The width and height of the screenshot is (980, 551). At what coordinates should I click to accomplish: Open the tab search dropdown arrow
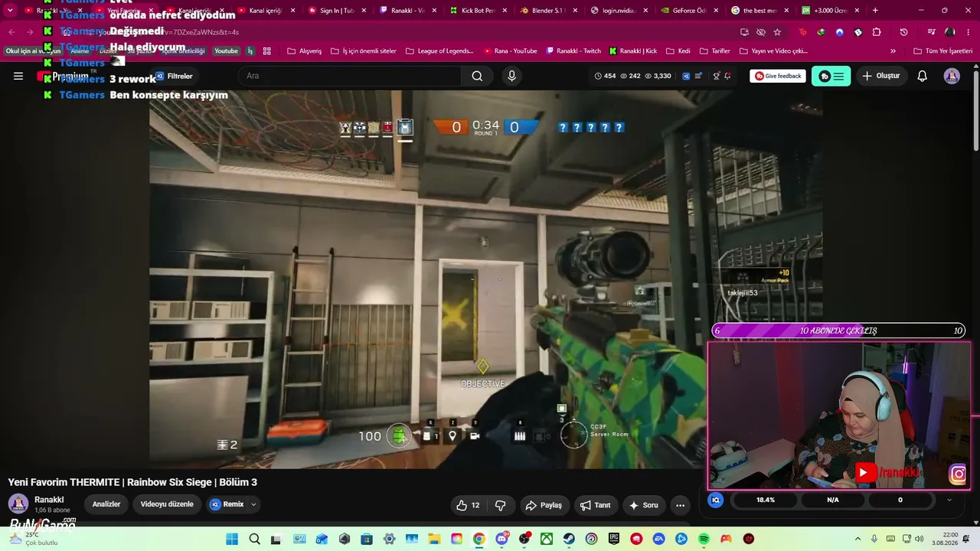click(10, 11)
